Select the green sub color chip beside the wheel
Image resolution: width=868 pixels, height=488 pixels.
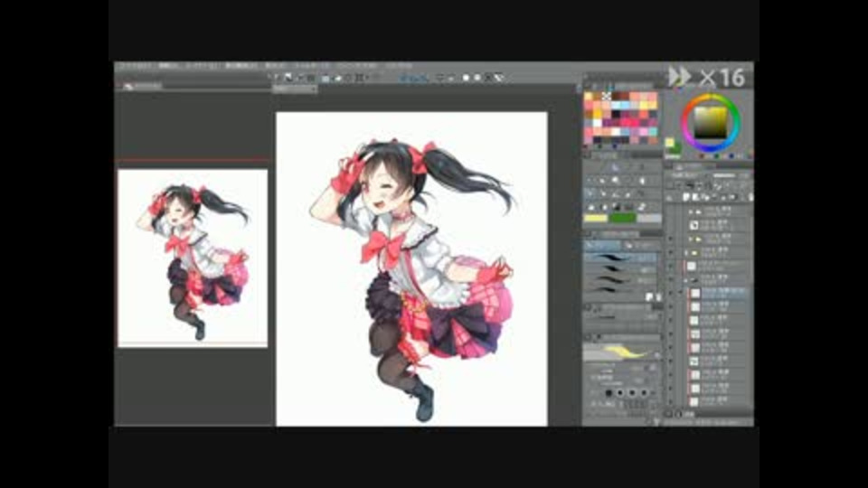pyautogui.click(x=676, y=148)
